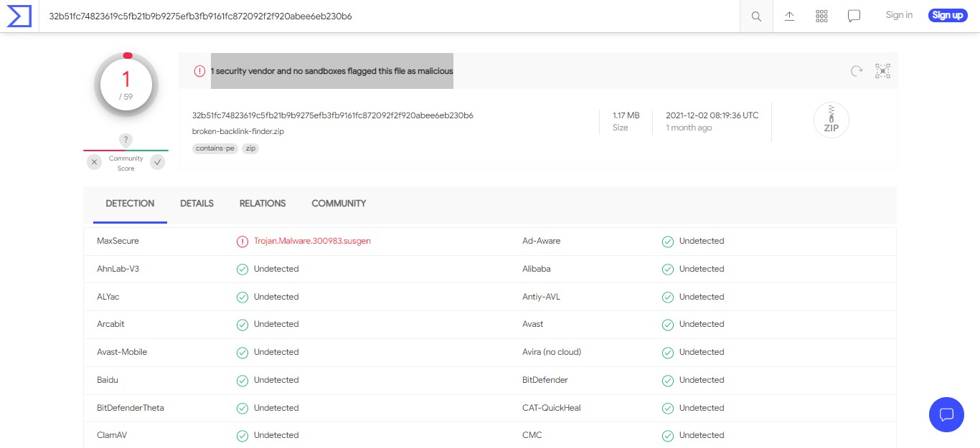980x448 pixels.
Task: Open the comments speech bubble icon in header
Action: (x=854, y=16)
